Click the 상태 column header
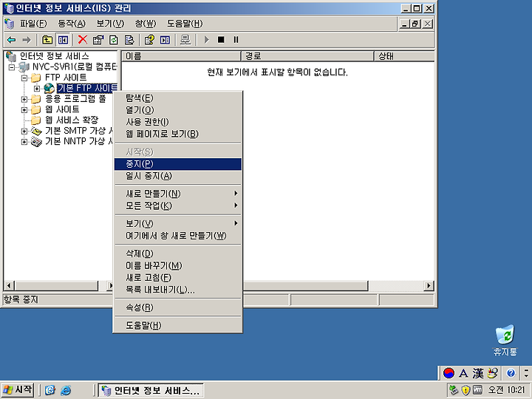This screenshot has height=399, width=532. pos(404,56)
